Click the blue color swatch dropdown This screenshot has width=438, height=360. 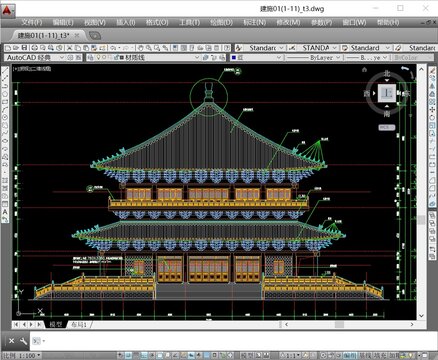(257, 58)
